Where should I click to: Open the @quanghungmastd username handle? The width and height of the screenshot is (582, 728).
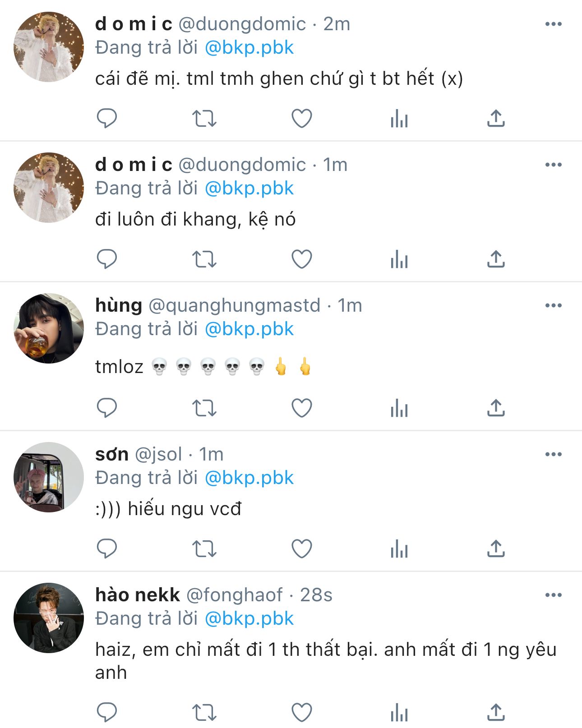[x=234, y=305]
